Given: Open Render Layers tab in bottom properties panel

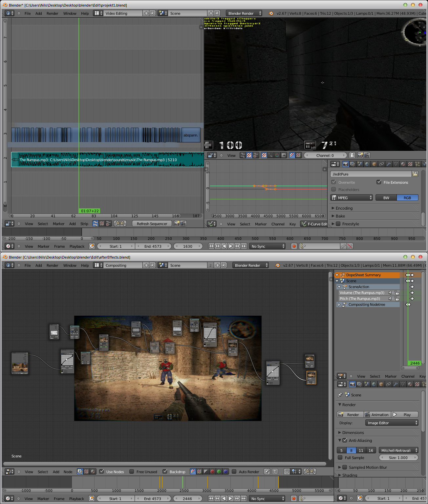Looking at the screenshot, I should tap(359, 384).
